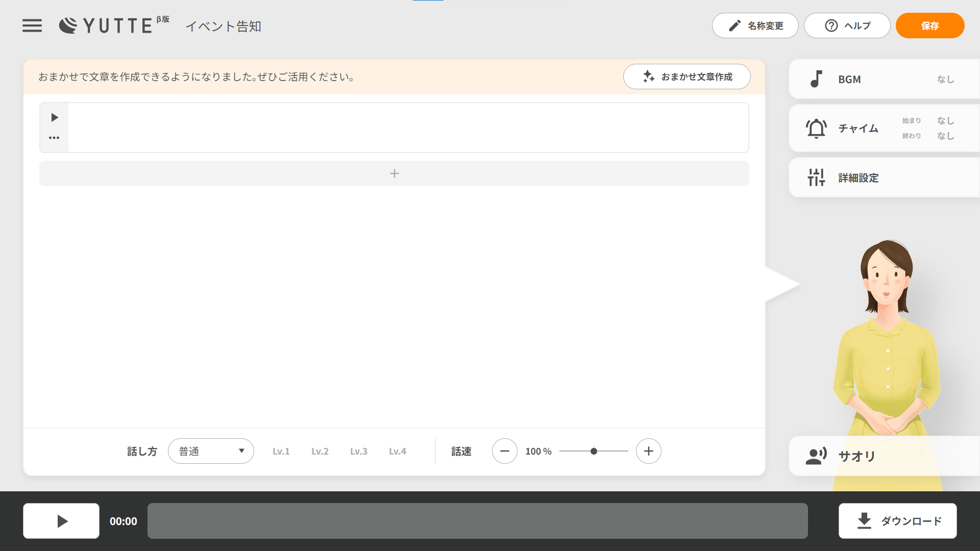Select speaking level Lv.2
This screenshot has height=551, width=980.
320,452
